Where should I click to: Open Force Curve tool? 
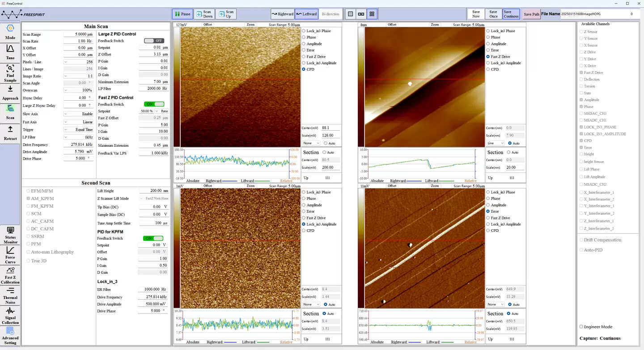[10, 254]
